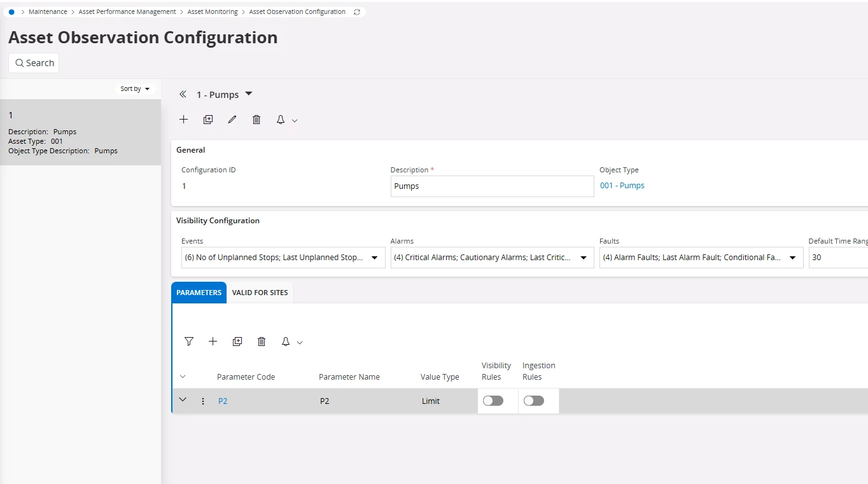Image resolution: width=868 pixels, height=484 pixels.
Task: Add a new parameter row with the plus icon
Action: [x=213, y=342]
